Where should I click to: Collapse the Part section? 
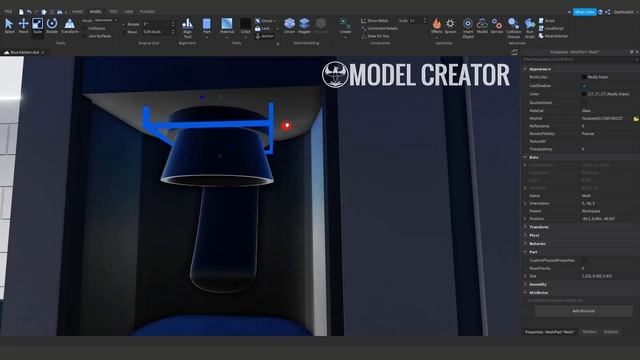525,252
